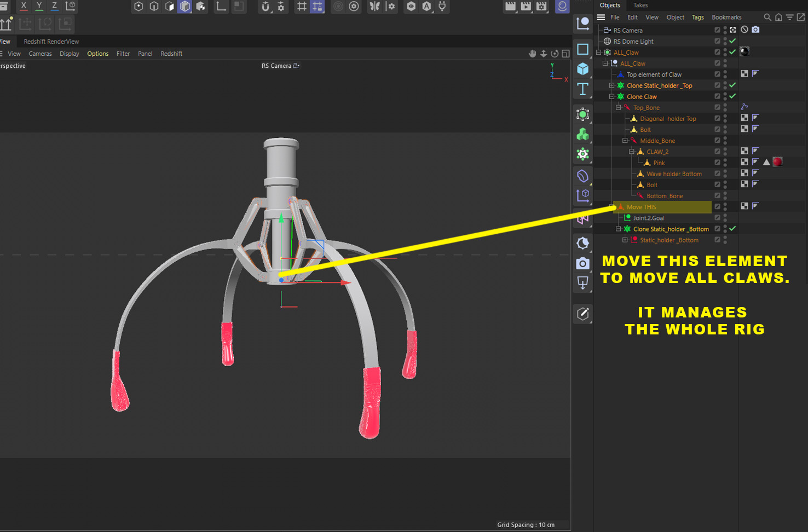Toggle the highlighted workplane lock grid icon

[x=318, y=7]
